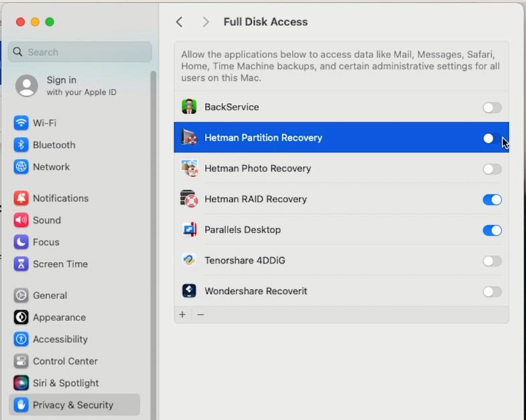526x420 pixels.
Task: Click the search magnifier icon
Action: (x=17, y=51)
